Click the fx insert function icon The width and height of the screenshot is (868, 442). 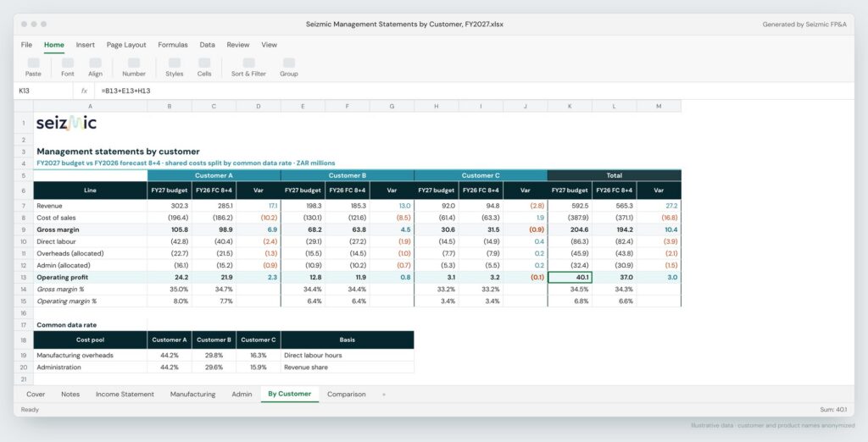pyautogui.click(x=84, y=91)
